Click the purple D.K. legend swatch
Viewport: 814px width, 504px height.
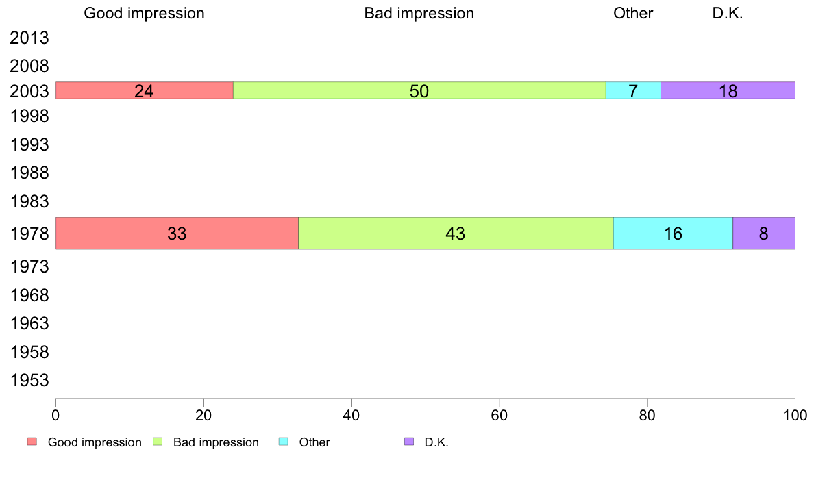tap(409, 442)
